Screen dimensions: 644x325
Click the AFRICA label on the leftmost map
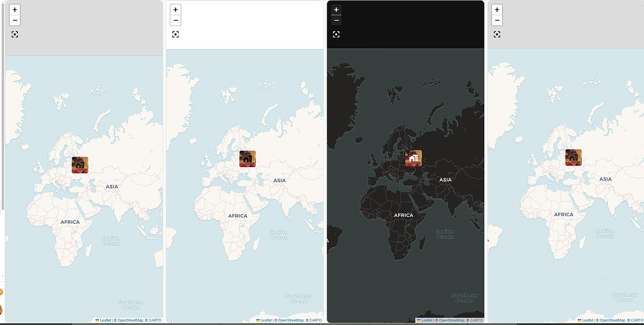click(x=70, y=222)
